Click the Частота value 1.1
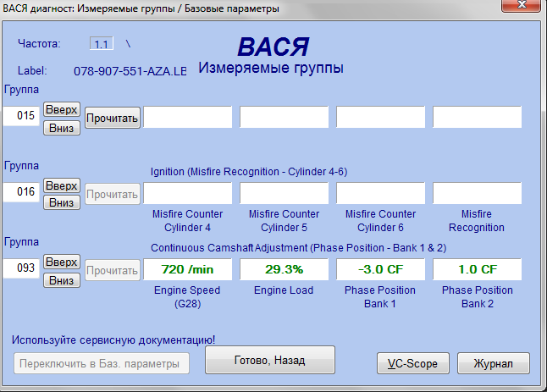547x392 pixels. click(101, 44)
